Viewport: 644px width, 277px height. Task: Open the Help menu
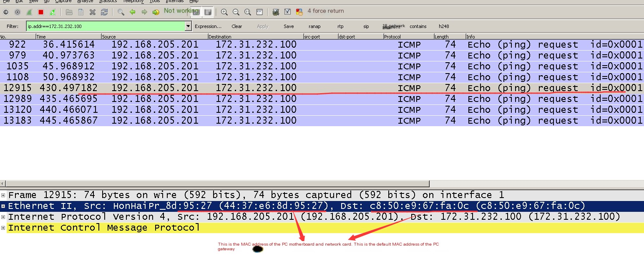click(x=194, y=1)
